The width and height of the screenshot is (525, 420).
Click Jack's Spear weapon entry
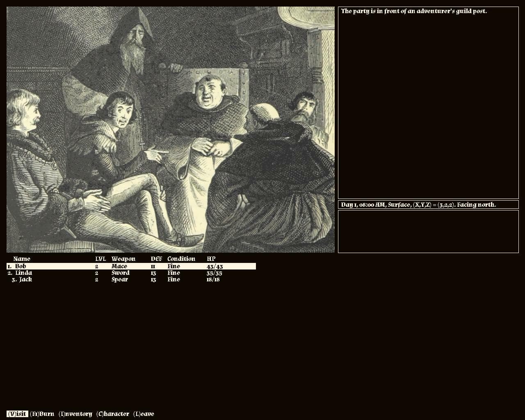120,279
